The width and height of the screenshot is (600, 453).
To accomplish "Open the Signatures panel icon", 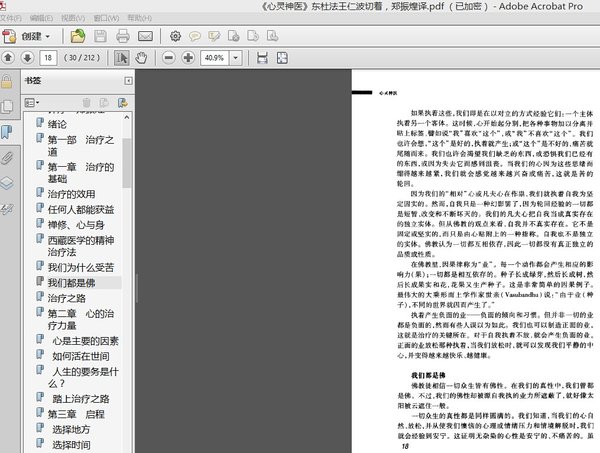I will pyautogui.click(x=7, y=209).
